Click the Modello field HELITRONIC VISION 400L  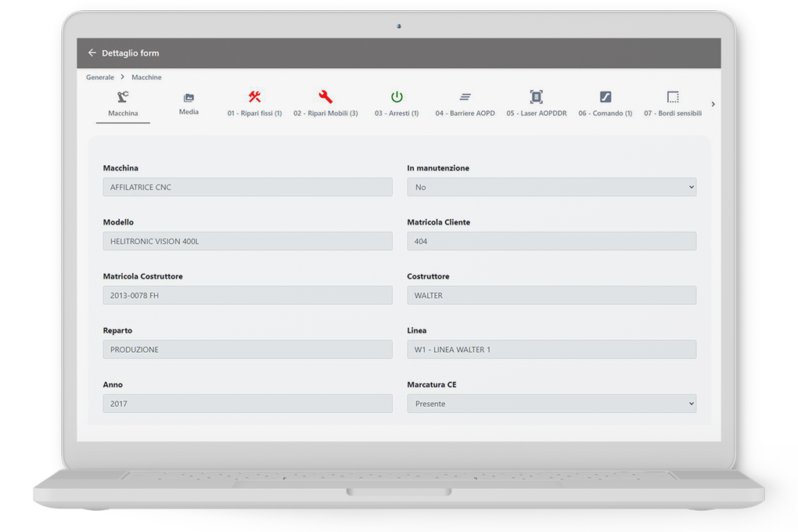(247, 241)
